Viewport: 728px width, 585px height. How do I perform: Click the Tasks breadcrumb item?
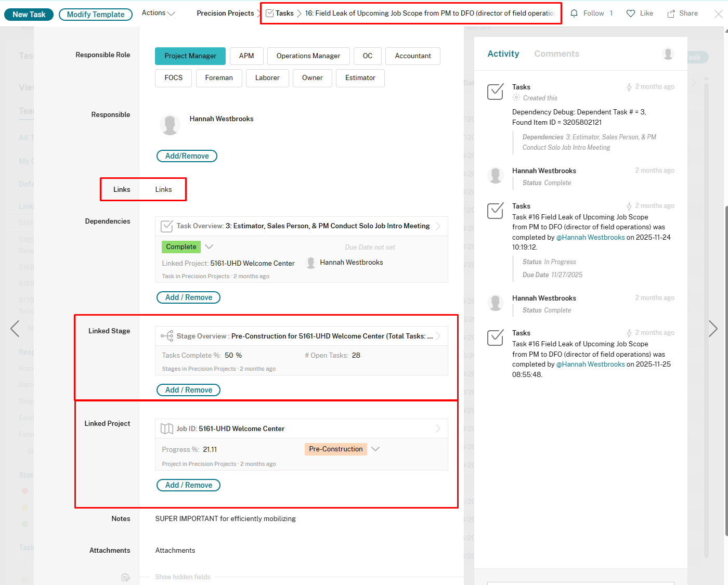[285, 13]
